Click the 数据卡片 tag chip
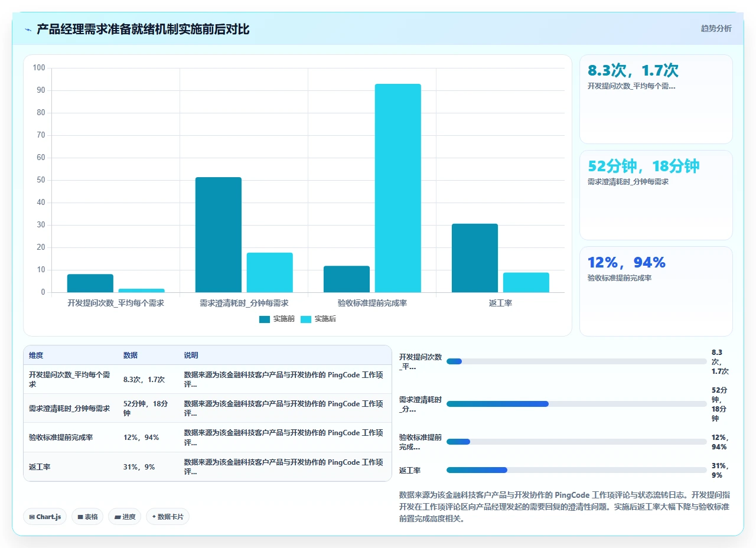Screen dimensions: 756x548 tap(168, 517)
